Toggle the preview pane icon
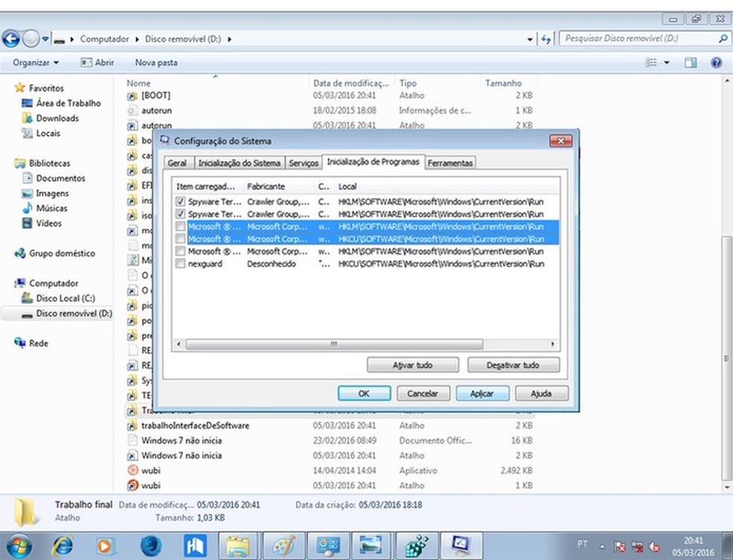The height and width of the screenshot is (560, 733). click(691, 63)
